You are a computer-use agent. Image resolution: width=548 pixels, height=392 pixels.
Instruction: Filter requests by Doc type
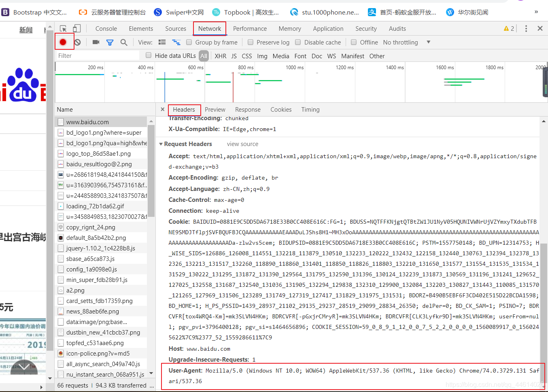(317, 56)
